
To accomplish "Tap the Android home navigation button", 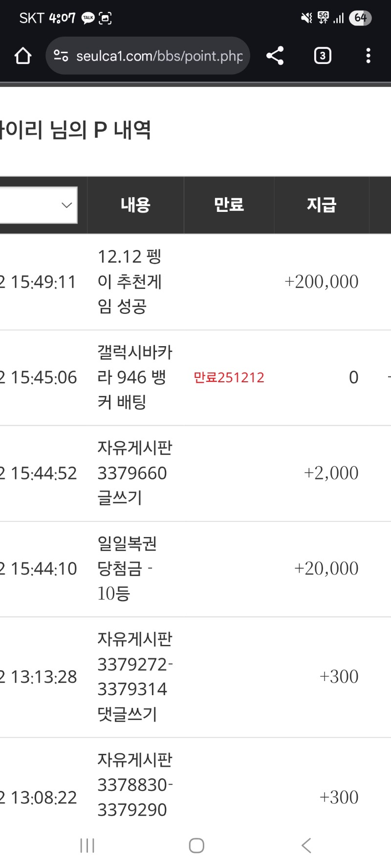I will 196,846.
